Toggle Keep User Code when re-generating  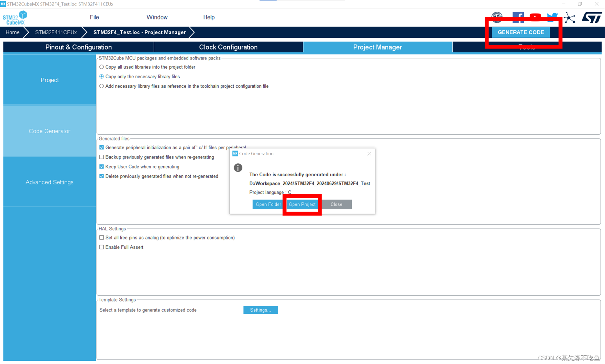click(x=102, y=167)
